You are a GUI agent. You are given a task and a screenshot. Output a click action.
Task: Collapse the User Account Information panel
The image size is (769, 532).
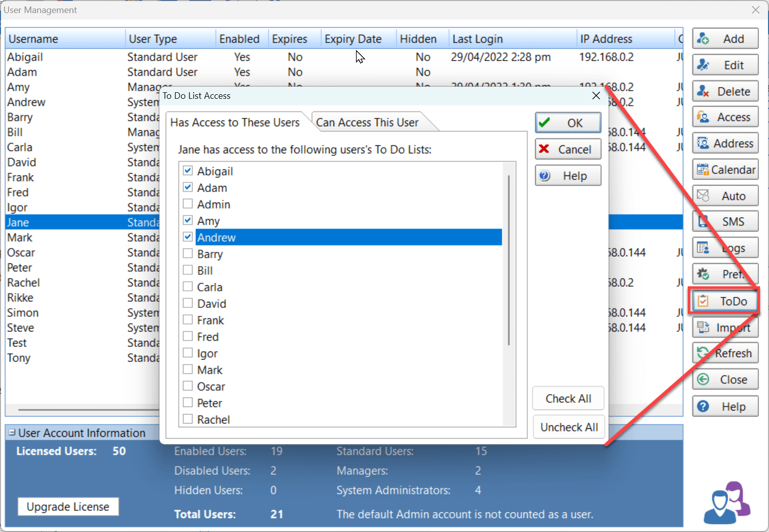12,432
